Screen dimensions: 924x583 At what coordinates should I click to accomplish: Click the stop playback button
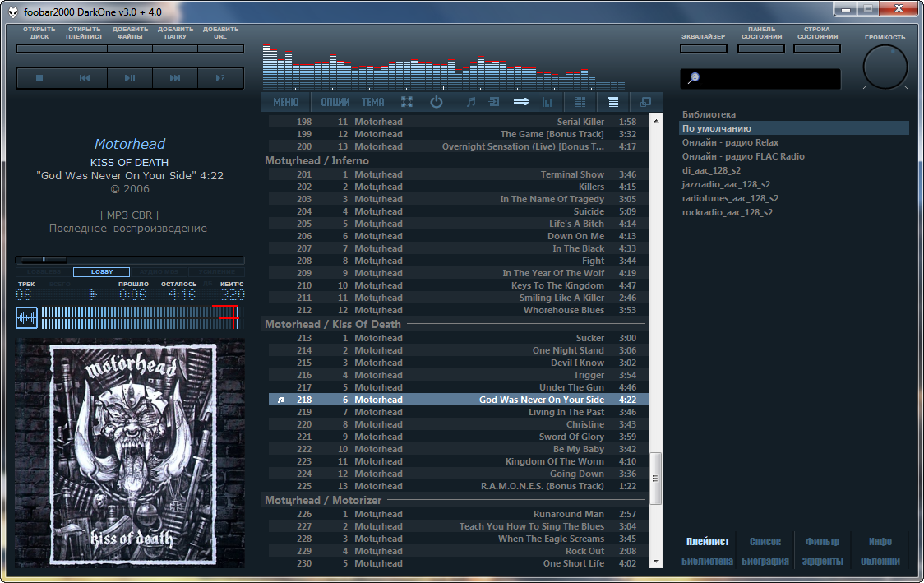tap(39, 78)
